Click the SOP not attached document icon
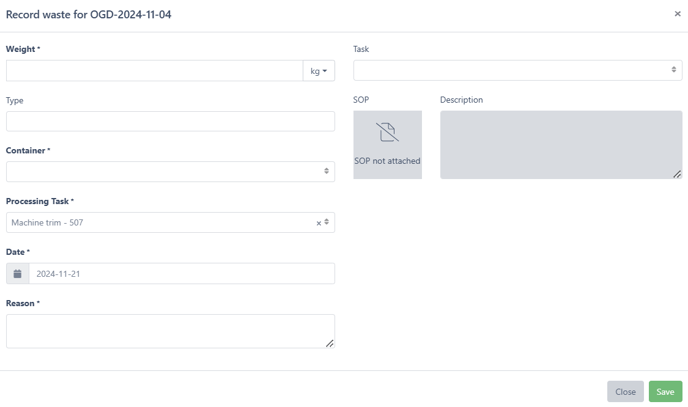The width and height of the screenshot is (688, 407). [x=387, y=132]
